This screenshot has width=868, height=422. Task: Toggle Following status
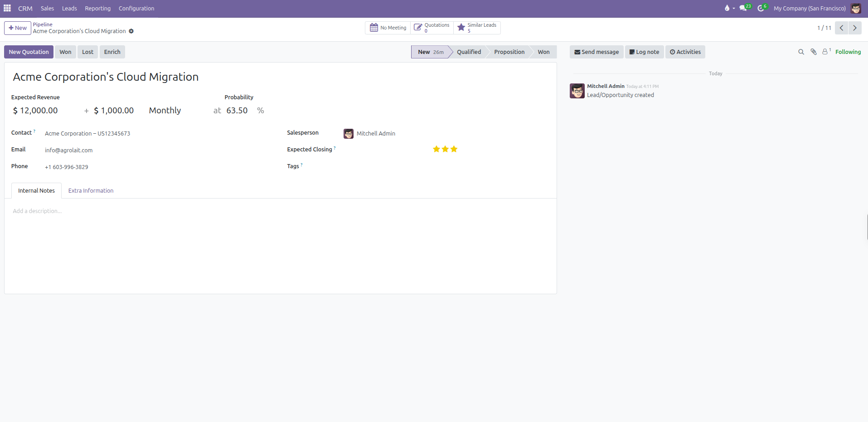848,52
